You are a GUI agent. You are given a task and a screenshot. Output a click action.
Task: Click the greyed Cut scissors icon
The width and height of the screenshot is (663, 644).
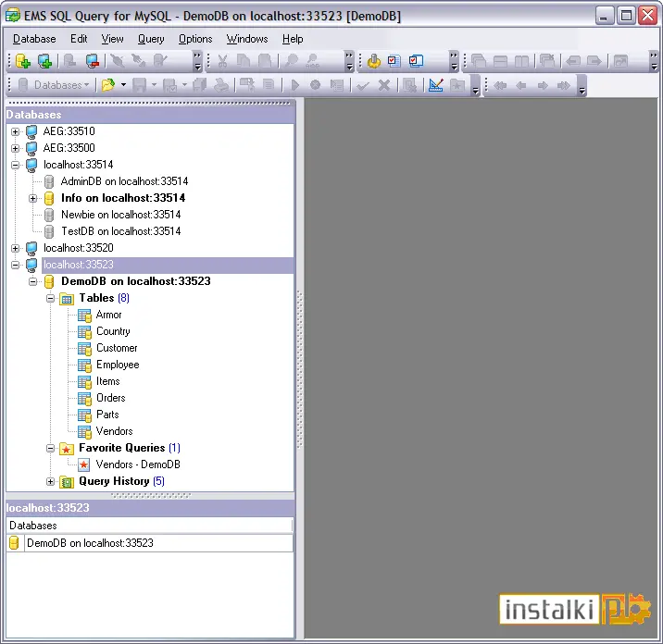[222, 61]
